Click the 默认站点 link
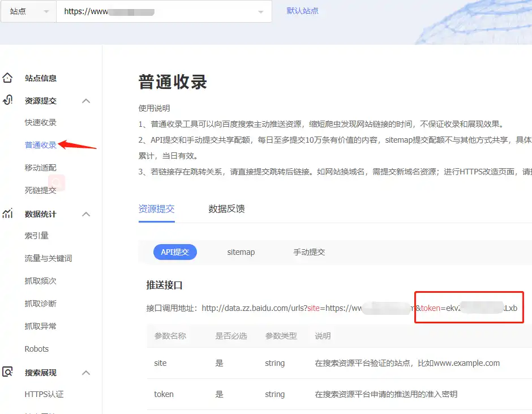 (302, 11)
